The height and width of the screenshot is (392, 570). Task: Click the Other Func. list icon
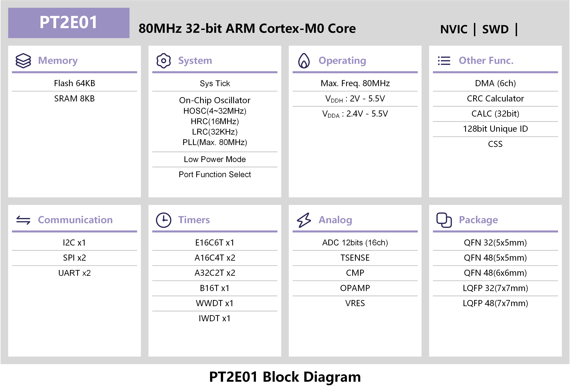(444, 61)
